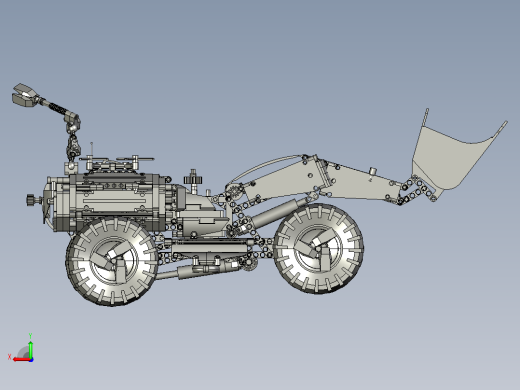Viewport: 520px width, 390px height.
Task: Click the red X axis of the triad
Action: click(x=21, y=360)
